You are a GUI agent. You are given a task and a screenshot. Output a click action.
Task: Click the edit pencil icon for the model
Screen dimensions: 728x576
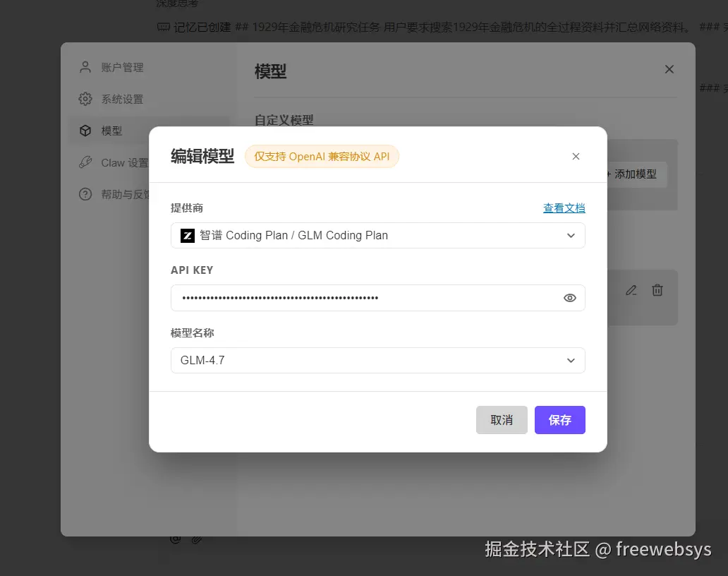pyautogui.click(x=631, y=290)
